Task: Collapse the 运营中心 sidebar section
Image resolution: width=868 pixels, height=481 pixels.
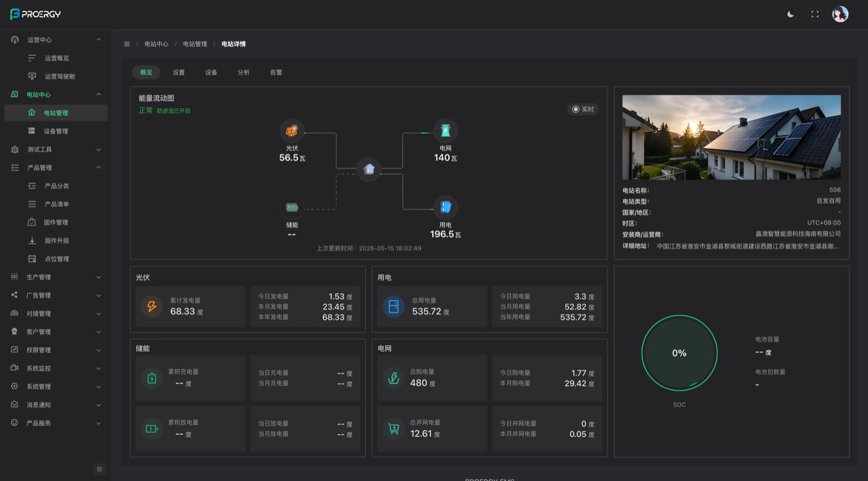Action: coord(56,40)
